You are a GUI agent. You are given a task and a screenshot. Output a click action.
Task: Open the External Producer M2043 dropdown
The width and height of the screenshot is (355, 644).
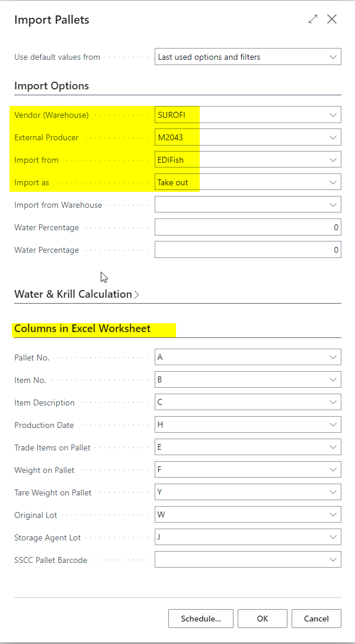click(248, 137)
